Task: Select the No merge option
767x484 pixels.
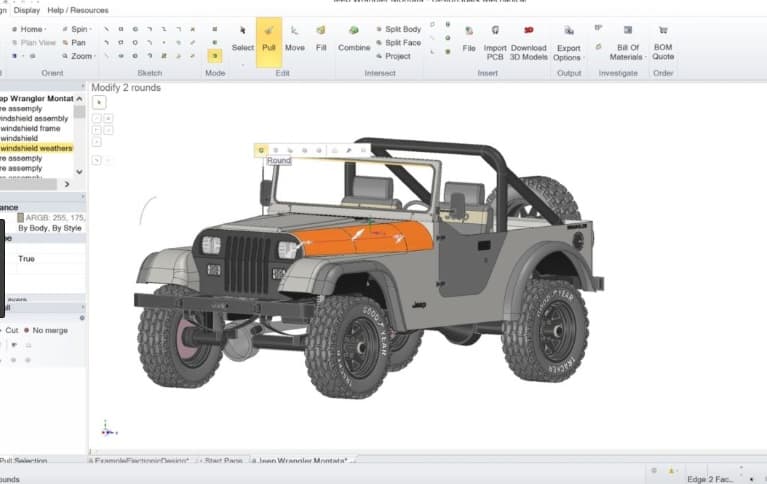Action: click(x=46, y=330)
